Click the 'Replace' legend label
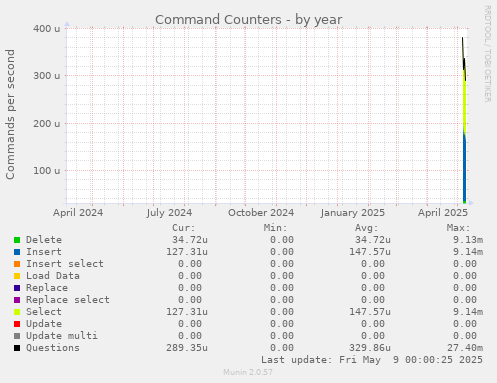Screen dimensions: 497x383 (47, 288)
